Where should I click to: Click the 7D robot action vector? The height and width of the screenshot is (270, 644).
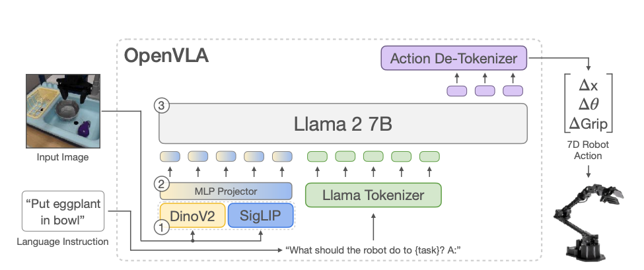click(x=587, y=104)
